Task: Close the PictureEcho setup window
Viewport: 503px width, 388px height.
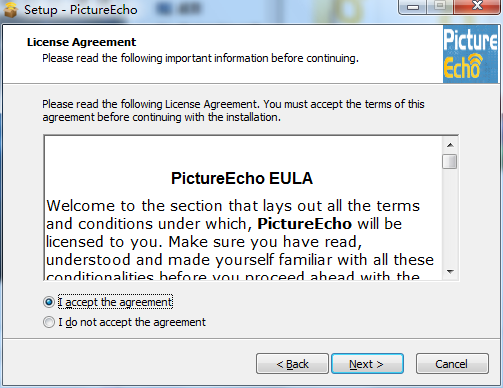Action: [x=477, y=7]
